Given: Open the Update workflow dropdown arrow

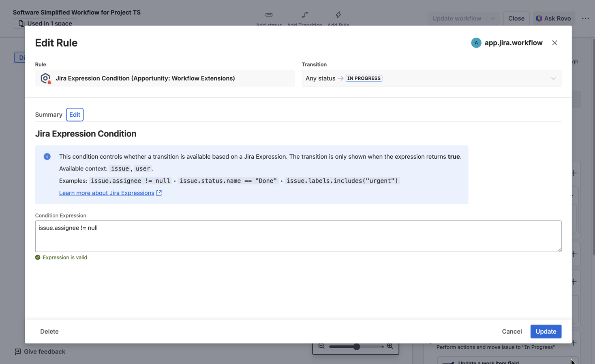Looking at the screenshot, I should 492,18.
